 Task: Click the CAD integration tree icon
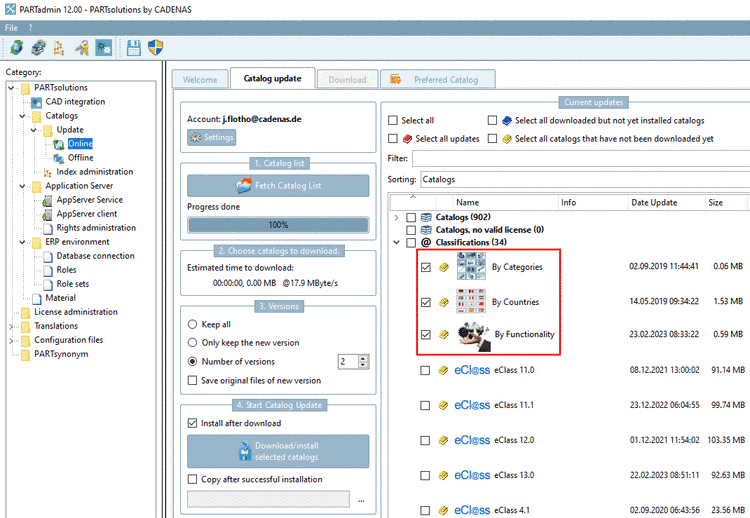tap(37, 102)
